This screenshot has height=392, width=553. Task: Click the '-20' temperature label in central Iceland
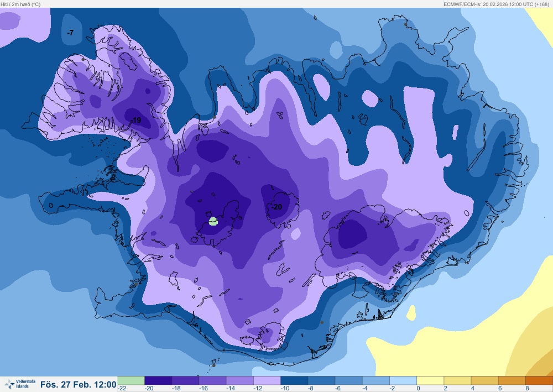tap(276, 207)
